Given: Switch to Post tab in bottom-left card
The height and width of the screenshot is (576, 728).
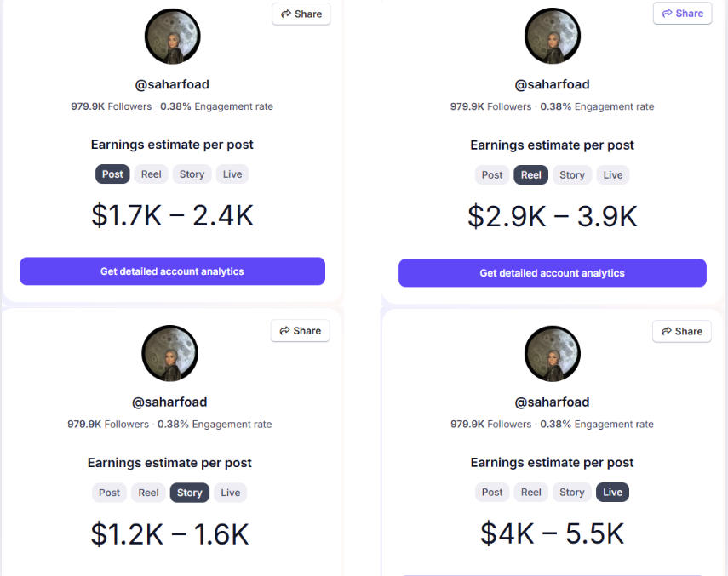Looking at the screenshot, I should point(109,493).
